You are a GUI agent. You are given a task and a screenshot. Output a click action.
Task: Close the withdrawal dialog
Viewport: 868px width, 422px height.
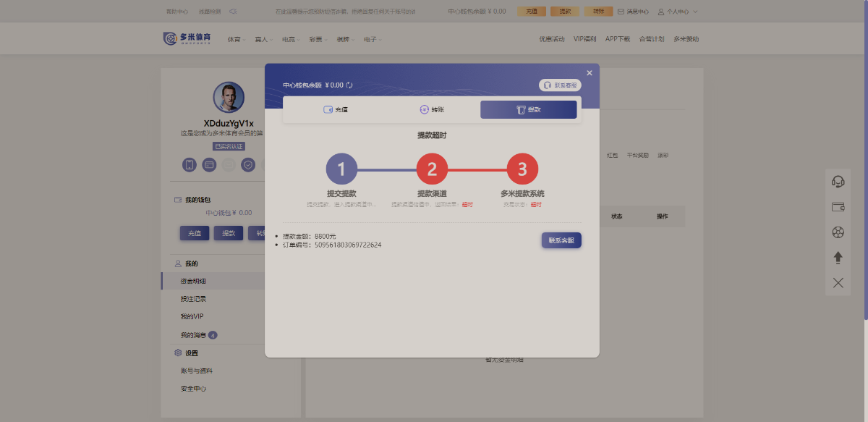coord(590,73)
